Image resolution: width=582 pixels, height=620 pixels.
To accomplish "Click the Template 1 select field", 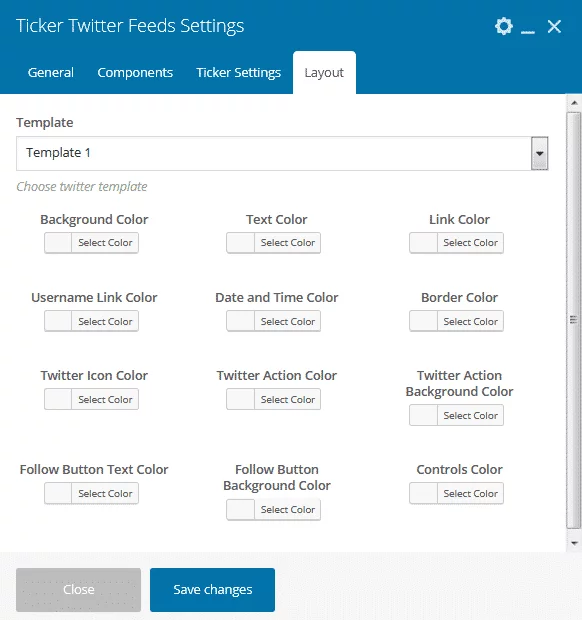I will click(282, 153).
